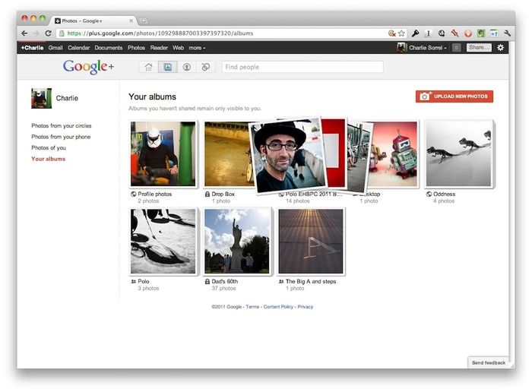Select the Photos icon in Google+ toolbar
This screenshot has height=392, width=532.
[167, 67]
